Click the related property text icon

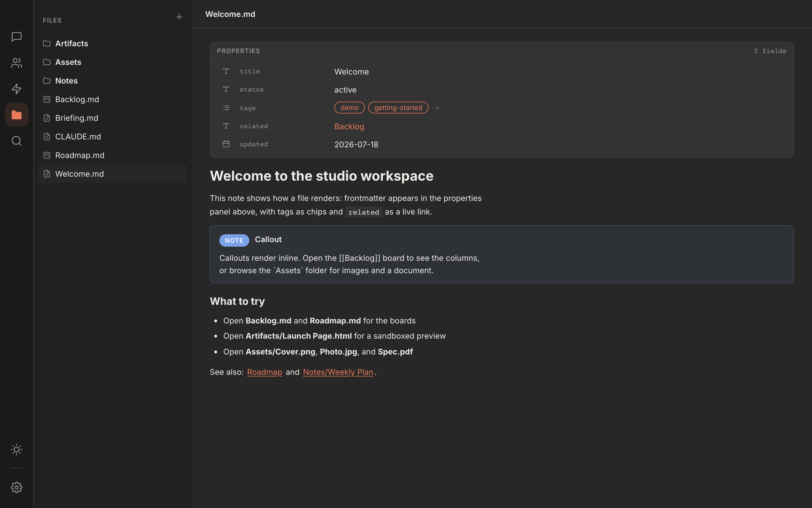click(226, 126)
